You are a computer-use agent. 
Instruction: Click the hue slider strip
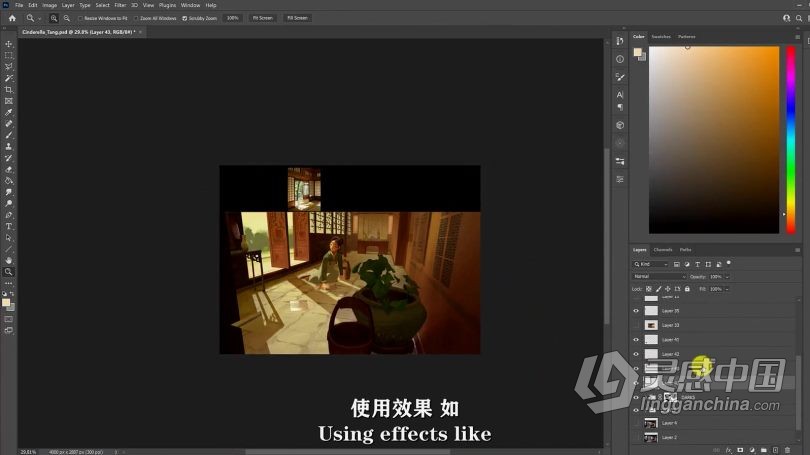pyautogui.click(x=791, y=140)
